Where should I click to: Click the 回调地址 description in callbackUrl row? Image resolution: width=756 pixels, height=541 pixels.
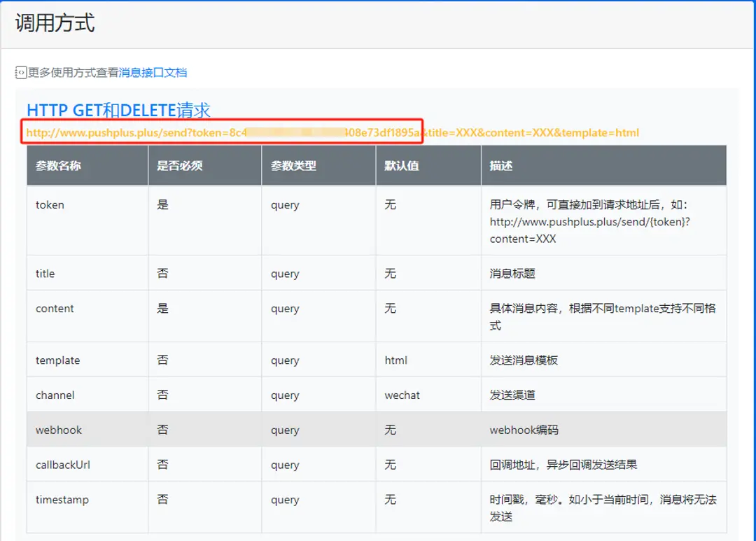tap(604, 464)
